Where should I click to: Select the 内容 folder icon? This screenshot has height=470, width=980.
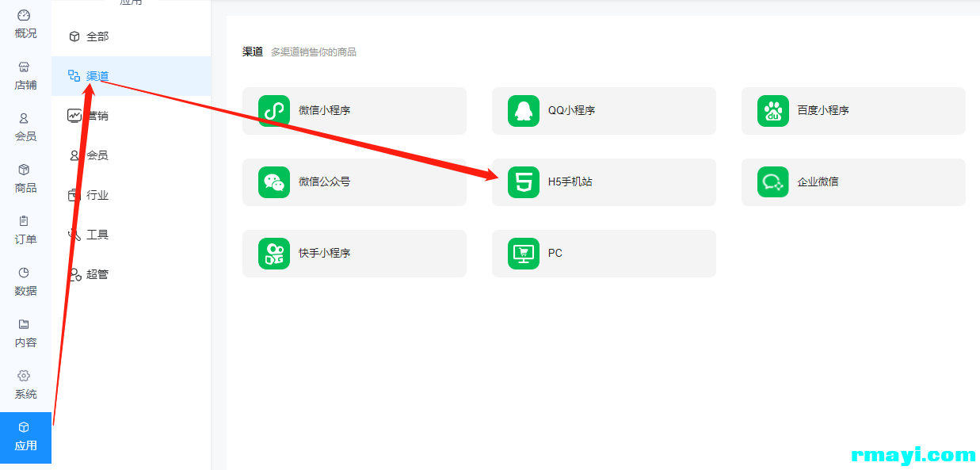coord(24,324)
